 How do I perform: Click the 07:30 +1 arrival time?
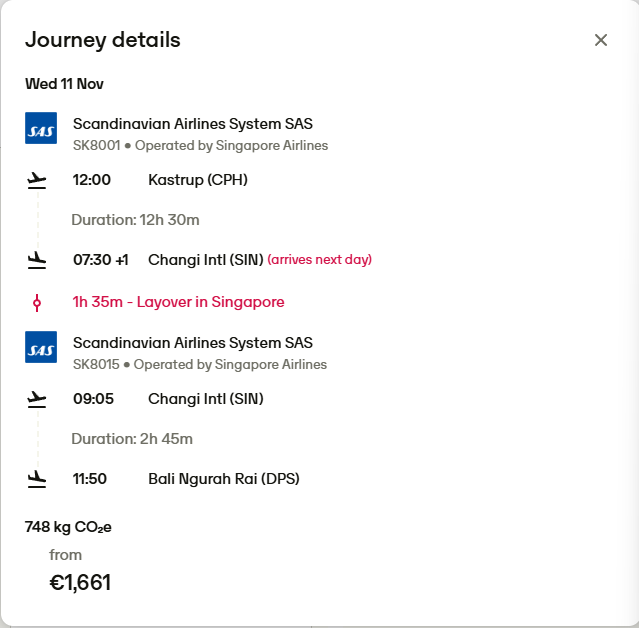[101, 260]
